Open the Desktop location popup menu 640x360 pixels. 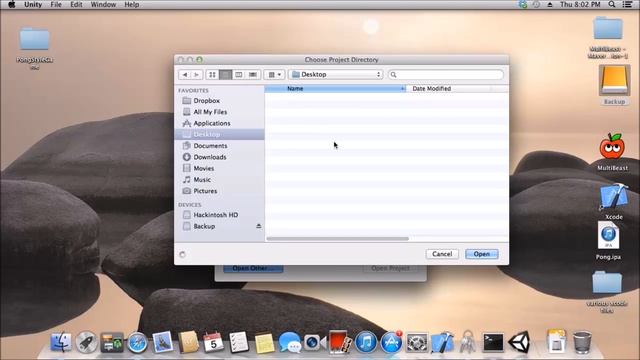pyautogui.click(x=336, y=75)
